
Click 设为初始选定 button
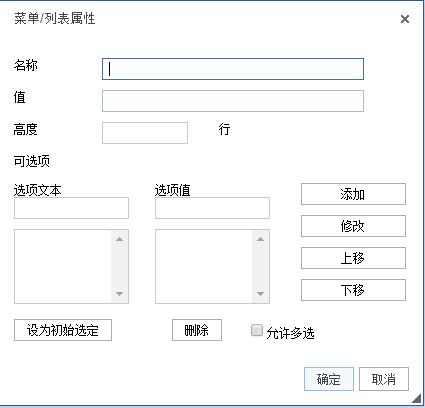tap(63, 330)
